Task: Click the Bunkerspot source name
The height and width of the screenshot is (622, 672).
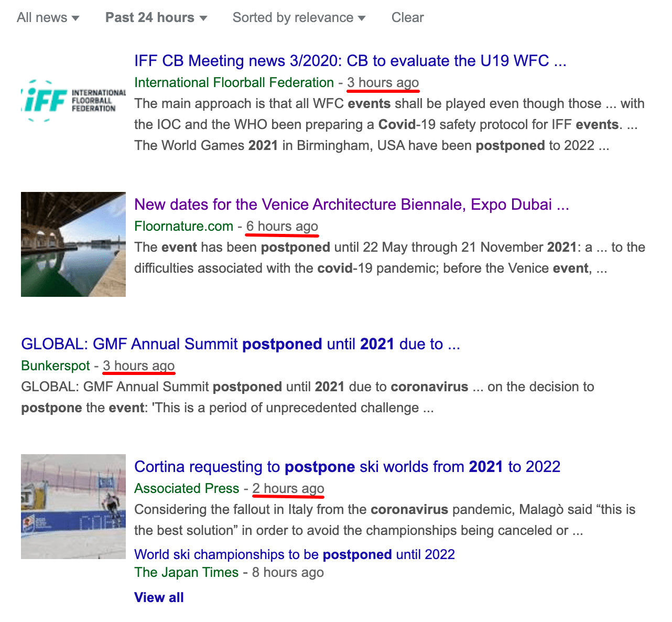Action: coord(56,366)
